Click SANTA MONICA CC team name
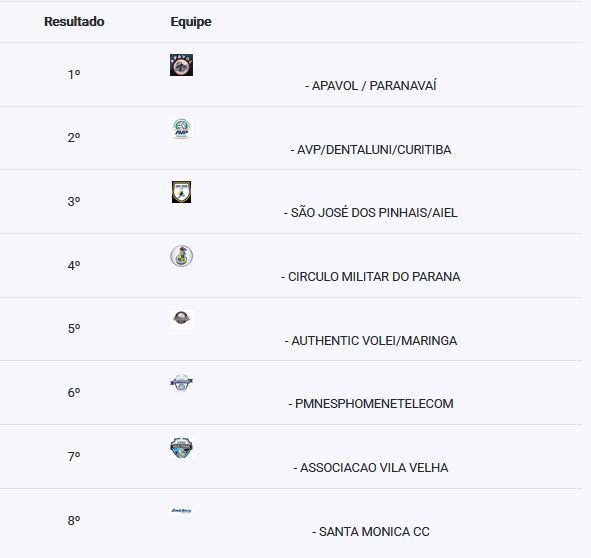This screenshot has width=591, height=558. [x=371, y=532]
